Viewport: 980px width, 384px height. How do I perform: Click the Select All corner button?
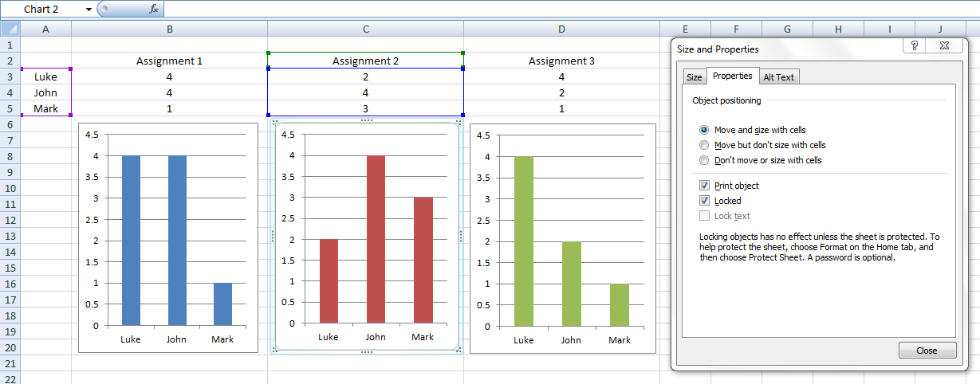tap(10, 29)
